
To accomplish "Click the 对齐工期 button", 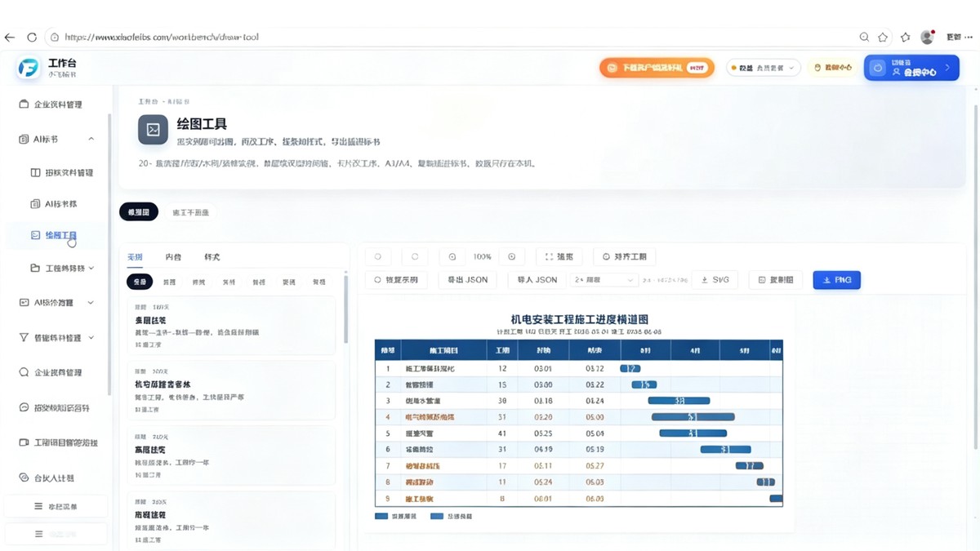I will pos(625,256).
